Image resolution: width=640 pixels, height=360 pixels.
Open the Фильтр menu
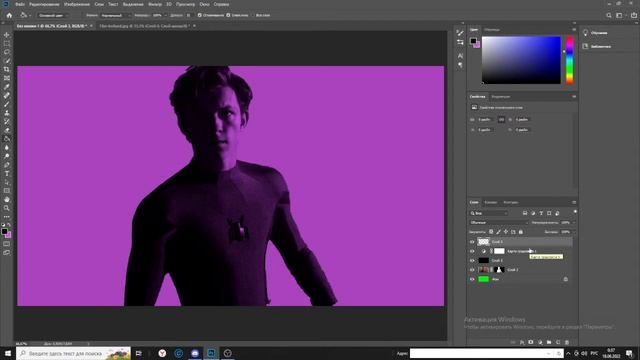point(155,4)
